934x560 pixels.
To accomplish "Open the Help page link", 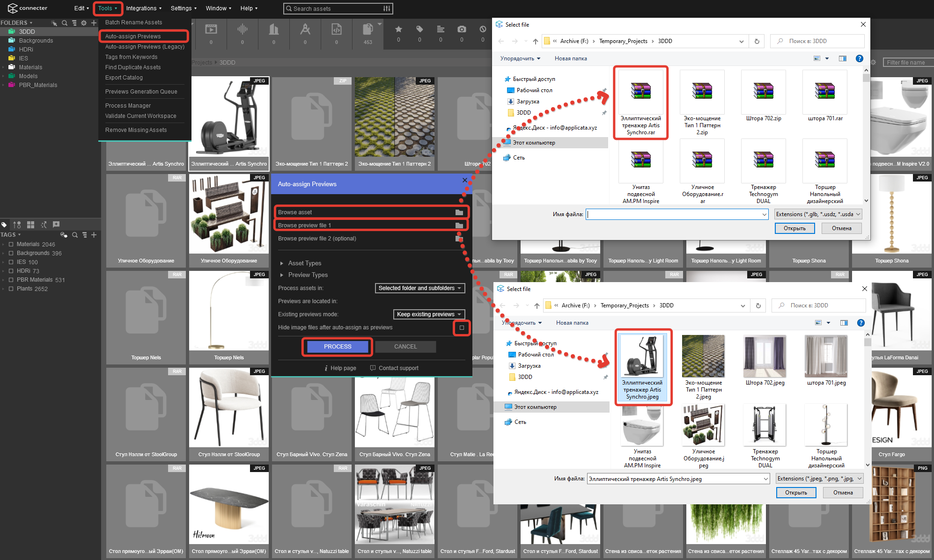I will [x=343, y=368].
